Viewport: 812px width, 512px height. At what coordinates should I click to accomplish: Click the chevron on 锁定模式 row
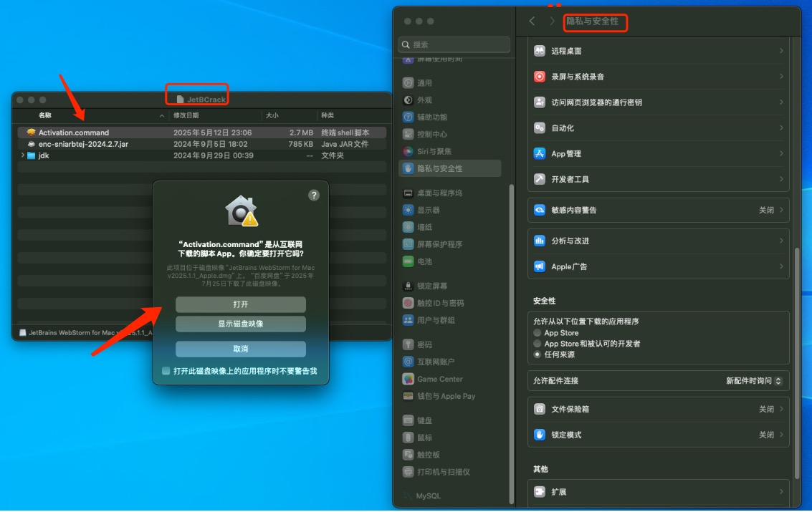click(781, 435)
